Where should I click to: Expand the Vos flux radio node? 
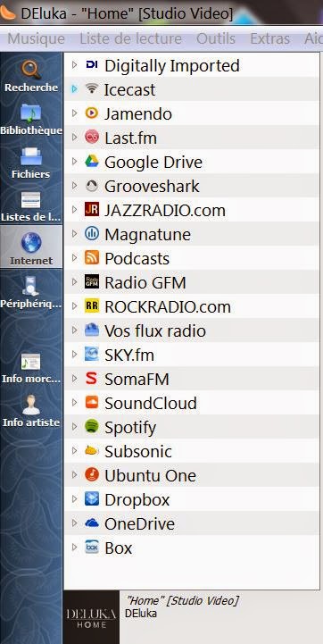74,330
